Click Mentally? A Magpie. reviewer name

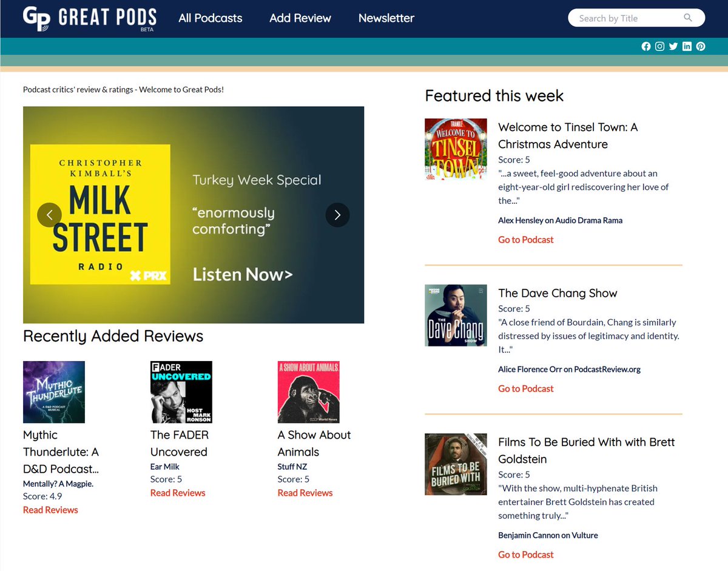pyautogui.click(x=58, y=484)
